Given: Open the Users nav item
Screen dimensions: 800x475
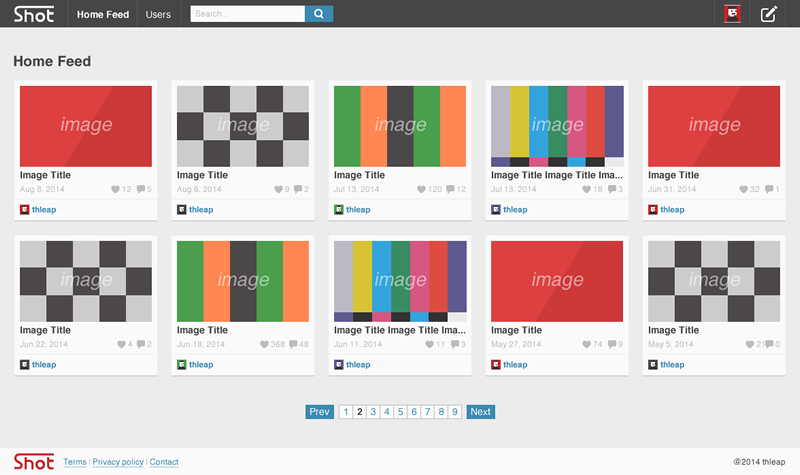Looking at the screenshot, I should (158, 14).
